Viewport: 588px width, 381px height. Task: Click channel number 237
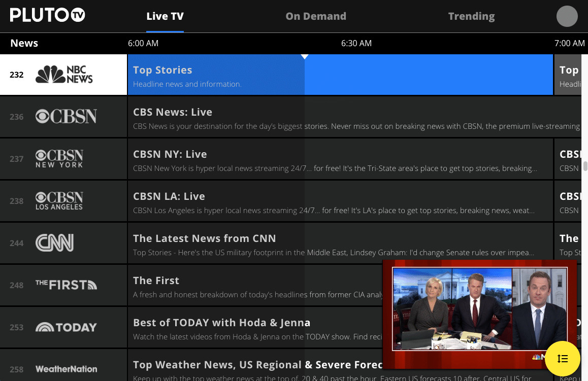[x=16, y=159]
